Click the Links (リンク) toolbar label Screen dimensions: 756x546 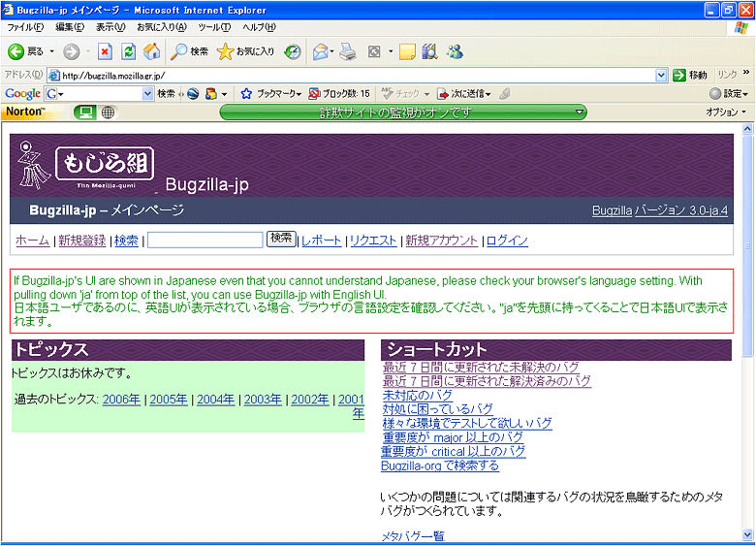728,75
